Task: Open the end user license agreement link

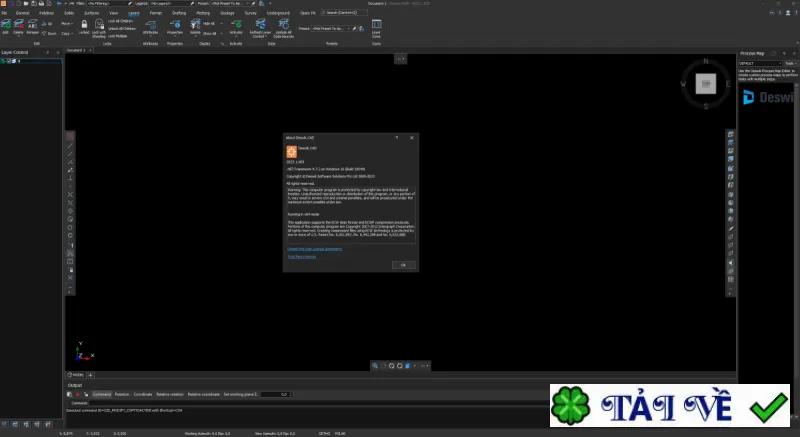Action: [314, 249]
